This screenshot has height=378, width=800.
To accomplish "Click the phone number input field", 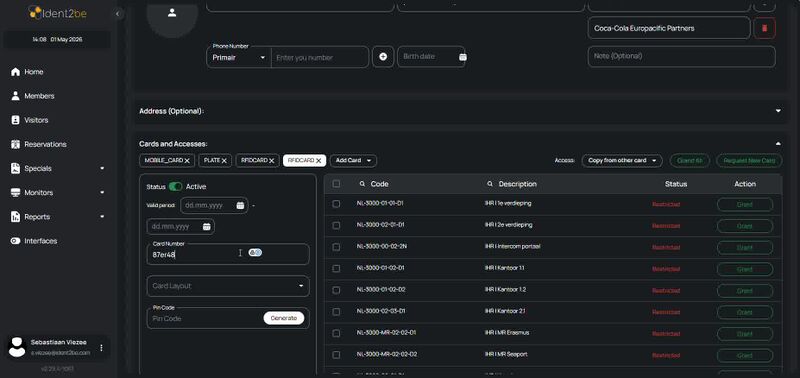I will click(x=319, y=58).
